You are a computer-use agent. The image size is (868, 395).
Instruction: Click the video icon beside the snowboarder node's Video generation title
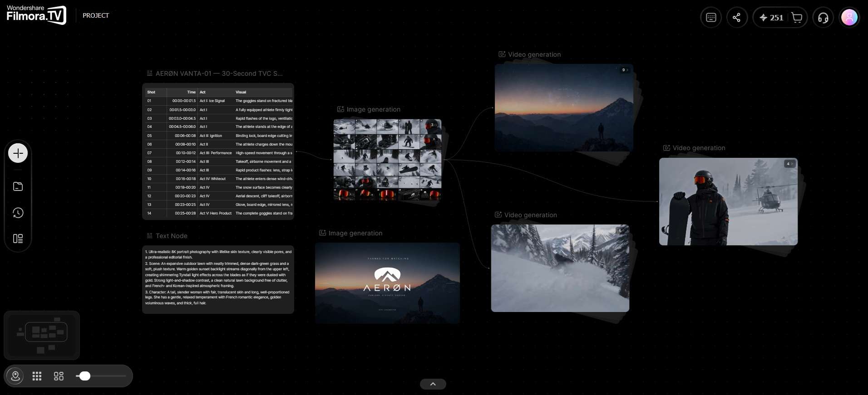click(666, 147)
